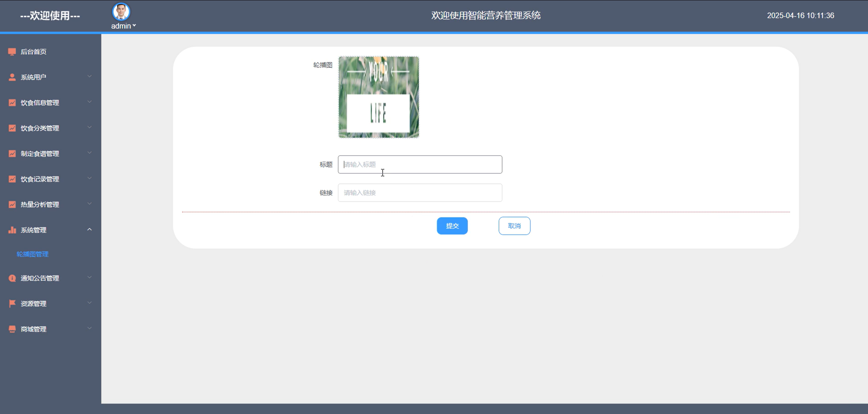Click the uploaded 轮播图 carousel image thumbnail
This screenshot has height=414, width=868.
pos(378,98)
